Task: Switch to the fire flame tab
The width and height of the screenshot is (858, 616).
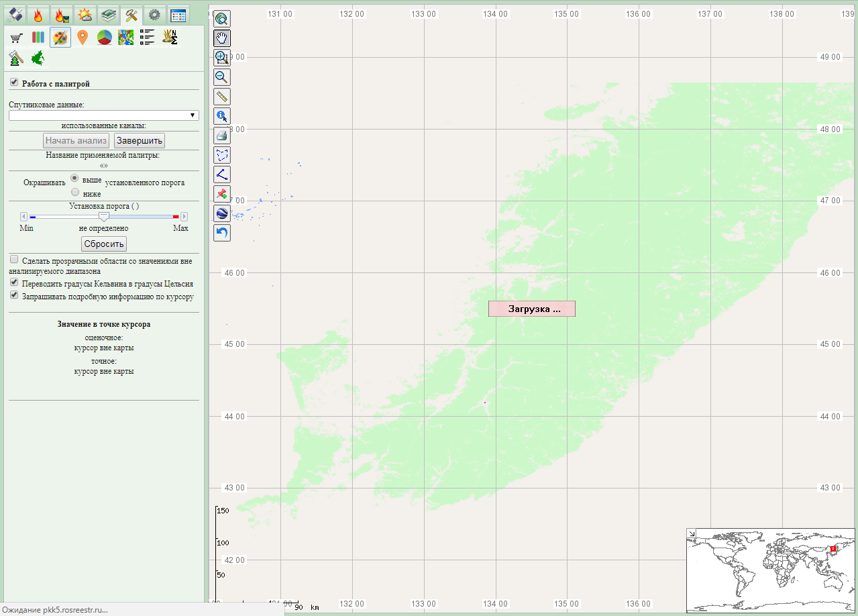Action: coord(38,15)
